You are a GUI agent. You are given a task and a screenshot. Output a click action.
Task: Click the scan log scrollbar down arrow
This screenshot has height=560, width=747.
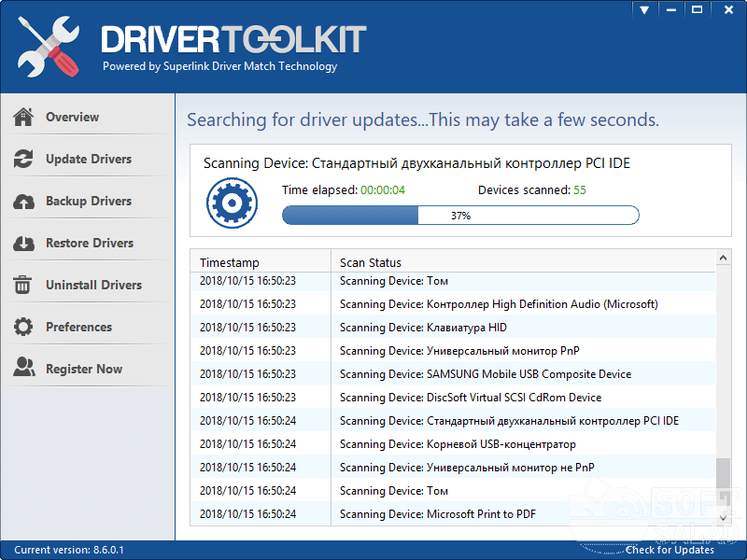[723, 517]
